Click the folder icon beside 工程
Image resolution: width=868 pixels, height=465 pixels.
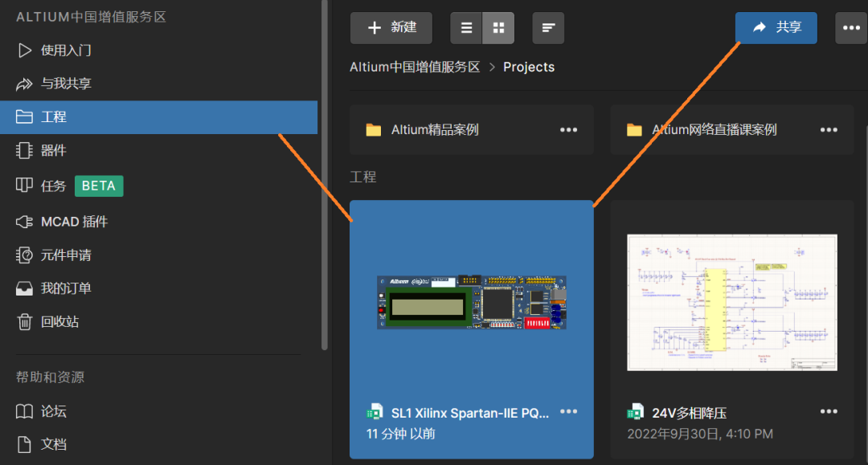[x=24, y=116]
